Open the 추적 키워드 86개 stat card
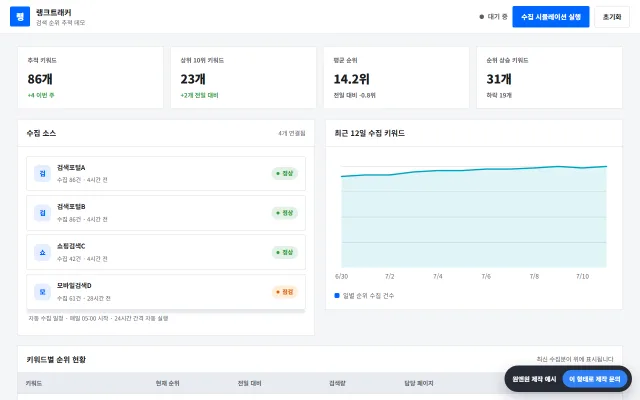Image resolution: width=640 pixels, height=400 pixels. [90, 78]
